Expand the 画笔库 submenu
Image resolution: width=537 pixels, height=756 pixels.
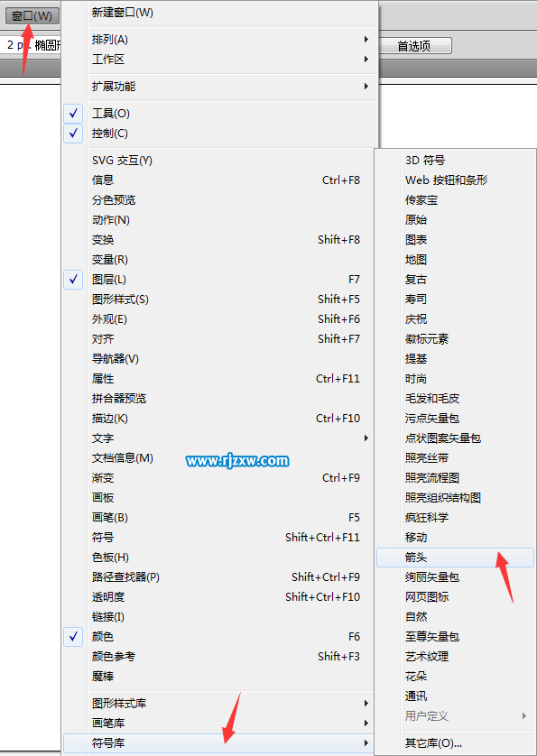click(x=219, y=723)
